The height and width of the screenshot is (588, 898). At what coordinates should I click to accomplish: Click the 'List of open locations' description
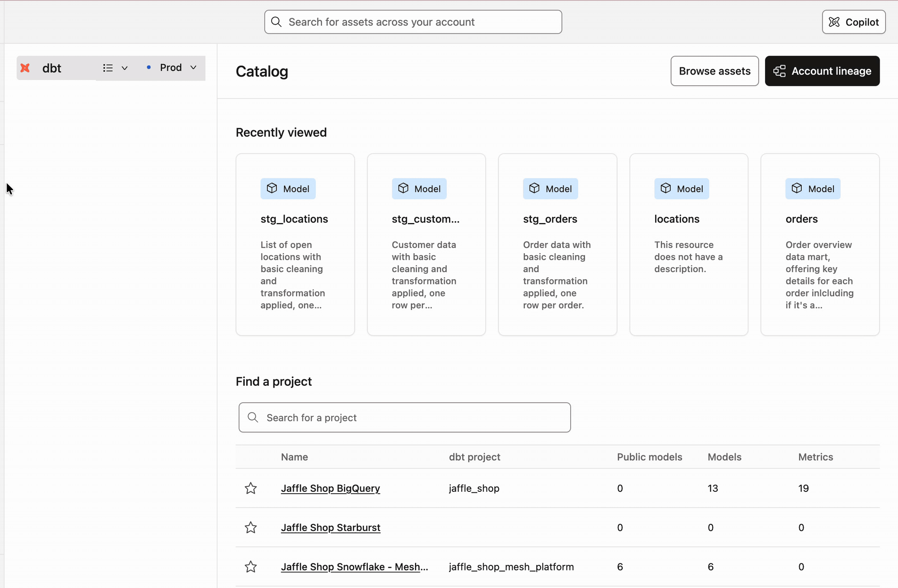292,274
